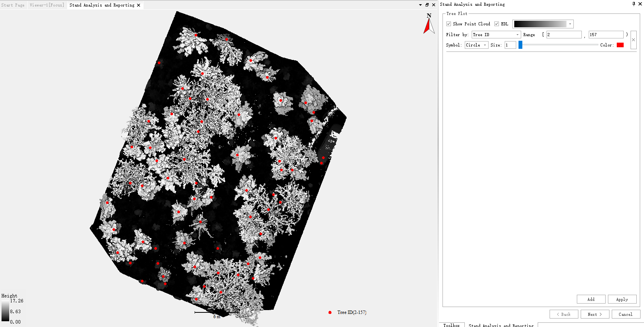Toggle the EDL checkbox
644x327 pixels.
coord(497,24)
